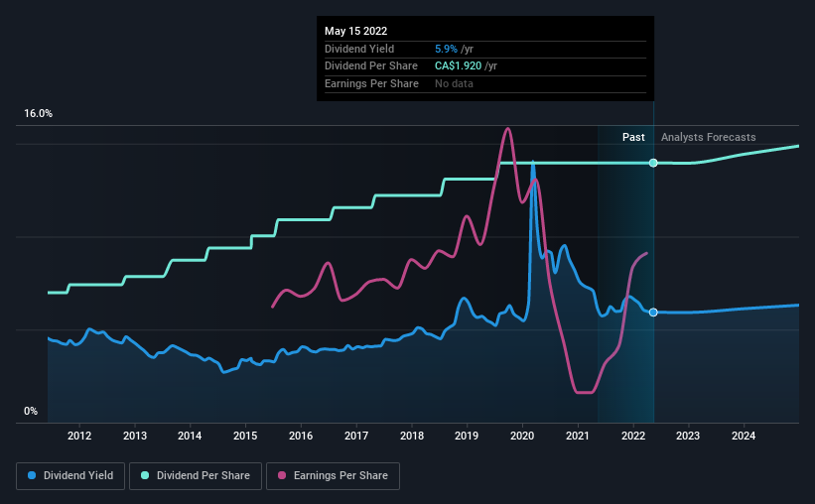Select the Dividend Per Share data point marker
Image resolution: width=815 pixels, height=504 pixels.
653,163
